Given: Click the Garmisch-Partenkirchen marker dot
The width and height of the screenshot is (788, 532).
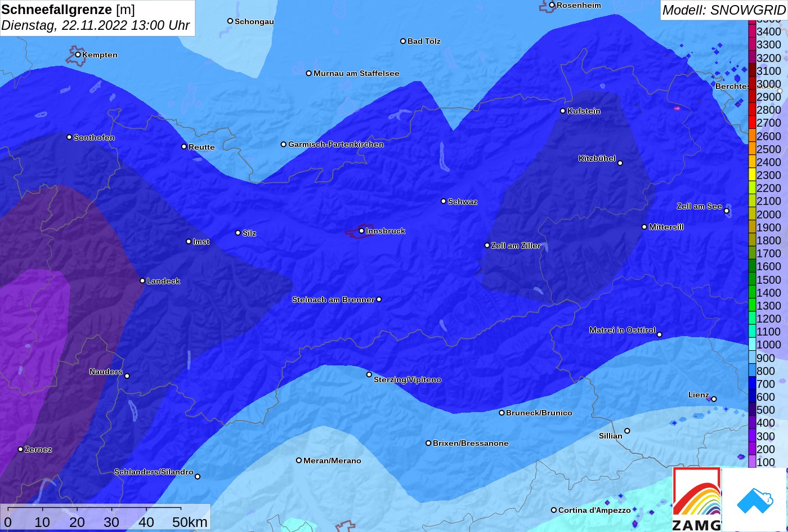Looking at the screenshot, I should coord(284,144).
